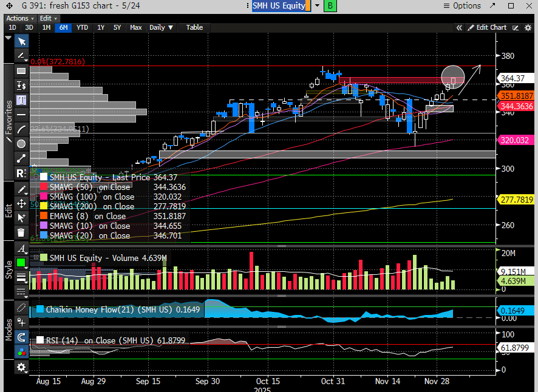This screenshot has height=392, width=538.
Task: Click the Chaikin Money Flow(21) legend label
Action: pos(123,309)
